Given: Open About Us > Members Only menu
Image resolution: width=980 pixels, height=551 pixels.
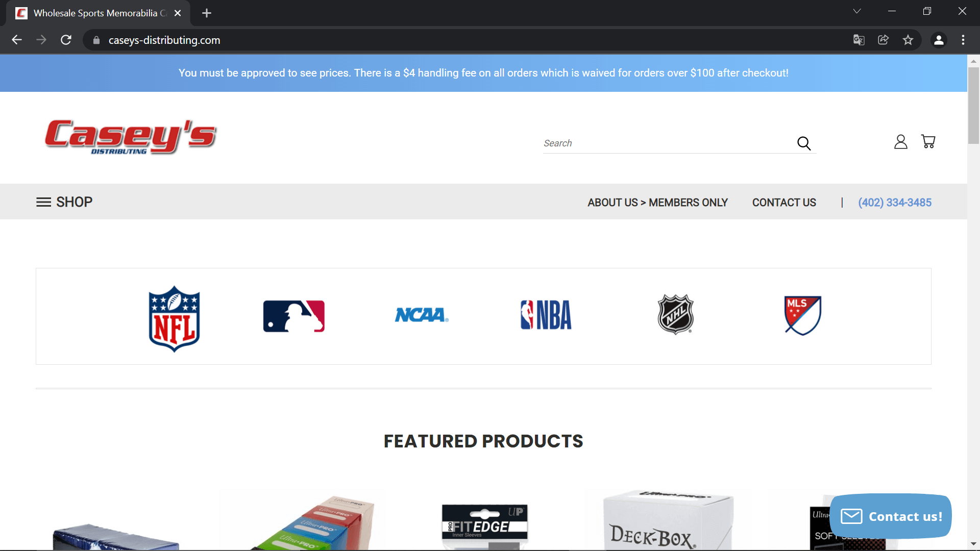Looking at the screenshot, I should 657,203.
